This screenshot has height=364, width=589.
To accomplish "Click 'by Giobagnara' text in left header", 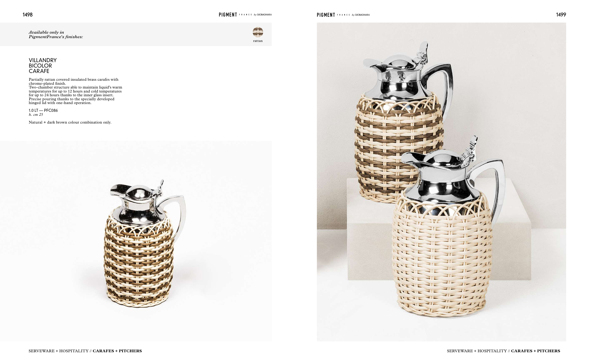I will pyautogui.click(x=263, y=15).
